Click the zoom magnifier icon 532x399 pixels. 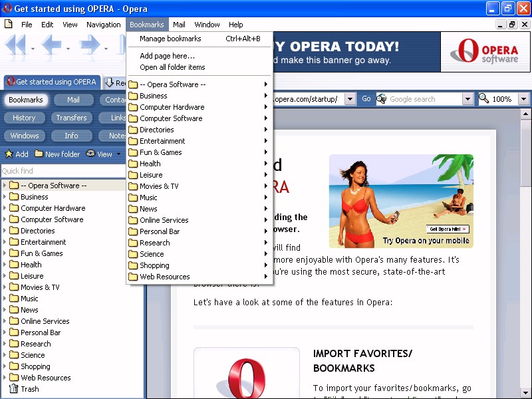tap(484, 98)
